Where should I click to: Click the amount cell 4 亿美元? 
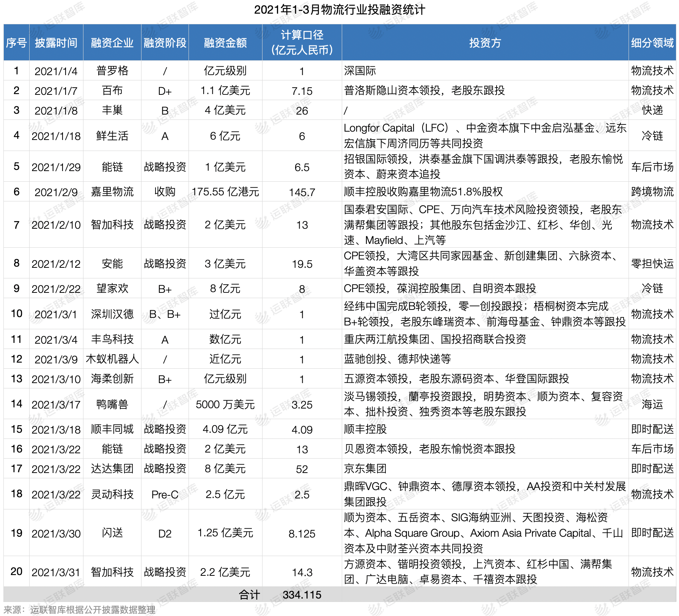[x=225, y=110]
